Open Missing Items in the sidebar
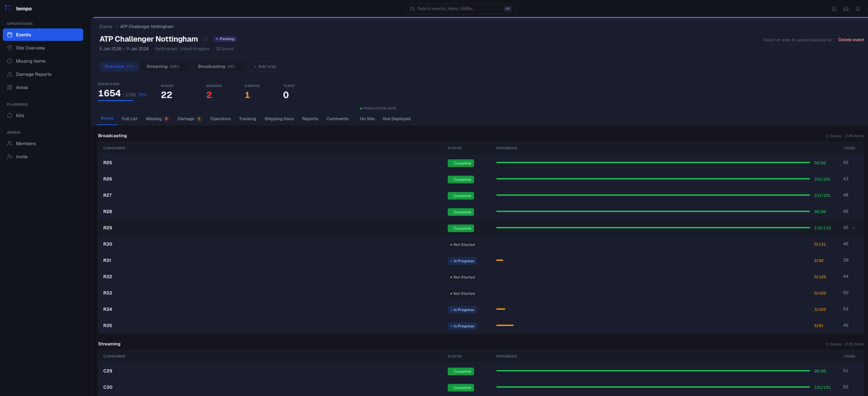This screenshot has width=868, height=396. (x=30, y=61)
